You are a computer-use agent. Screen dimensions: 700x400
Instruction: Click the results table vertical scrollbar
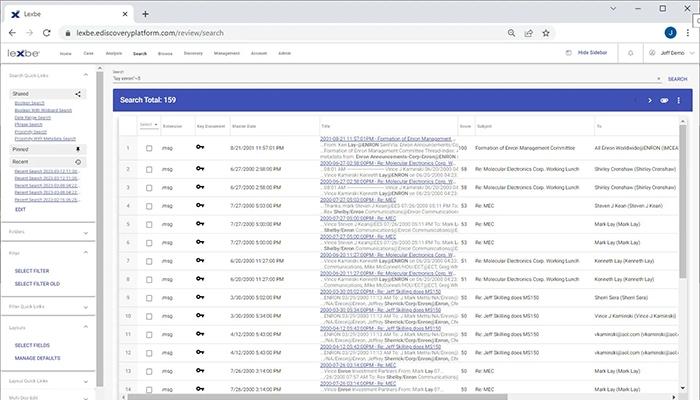click(683, 201)
